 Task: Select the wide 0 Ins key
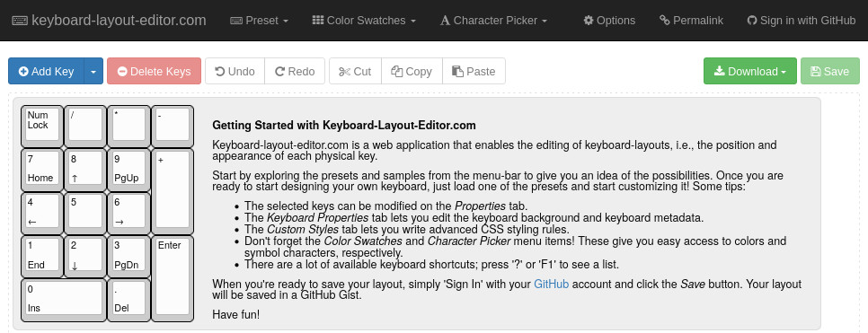[64, 300]
